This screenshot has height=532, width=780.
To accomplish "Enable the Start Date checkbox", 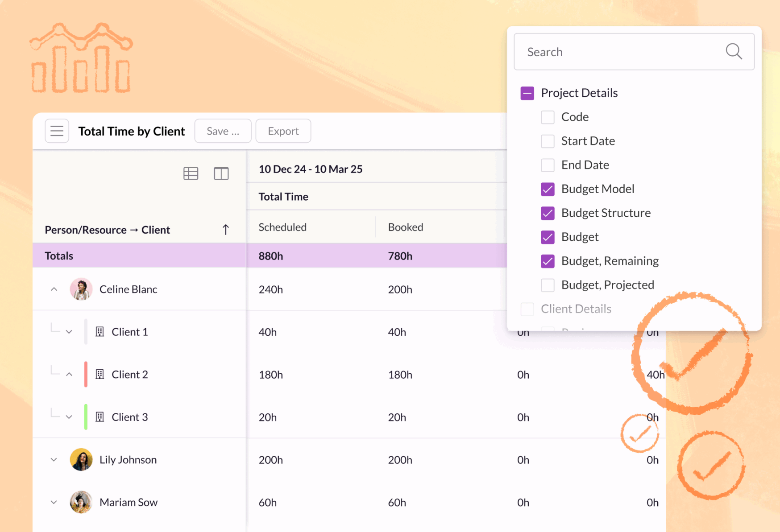I will tap(548, 141).
